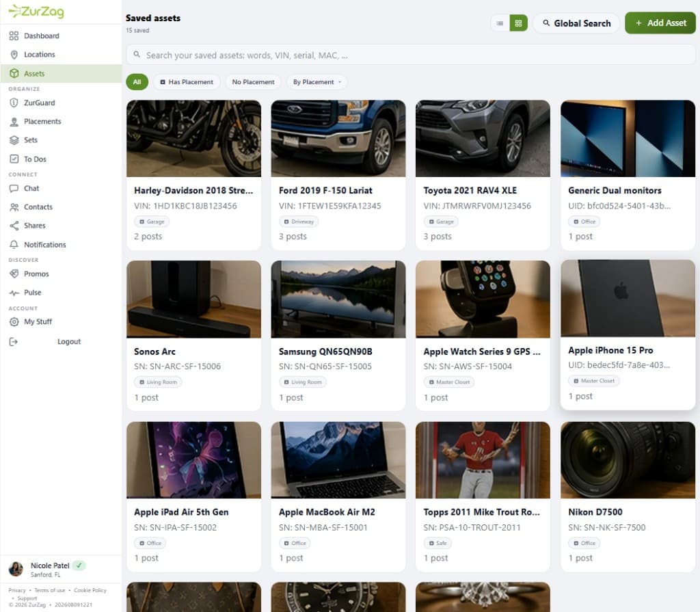Open the Terms of use link
Screen dimensions: 700x612
(x=49, y=591)
